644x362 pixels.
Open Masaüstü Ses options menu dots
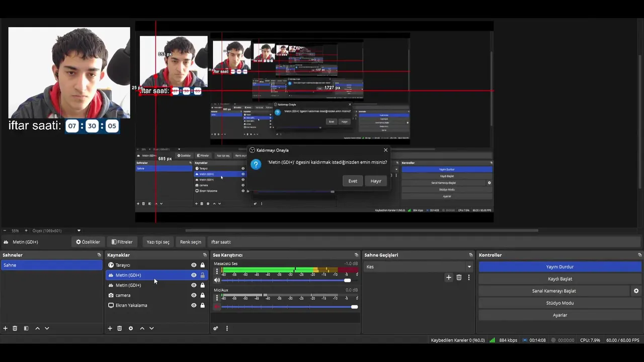click(x=217, y=271)
